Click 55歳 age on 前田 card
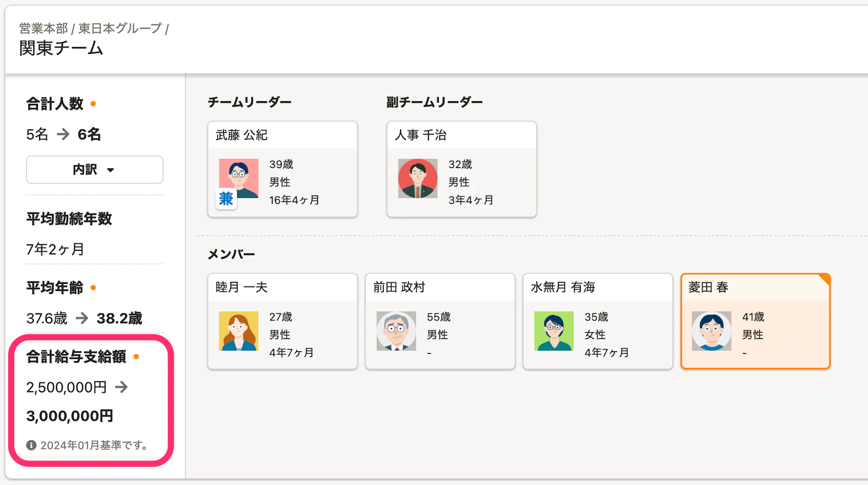The height and width of the screenshot is (485, 868). click(x=439, y=317)
